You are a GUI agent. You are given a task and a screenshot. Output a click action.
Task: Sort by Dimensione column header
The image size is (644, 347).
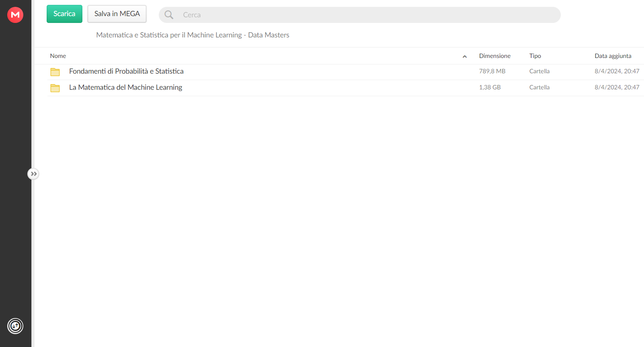point(494,56)
